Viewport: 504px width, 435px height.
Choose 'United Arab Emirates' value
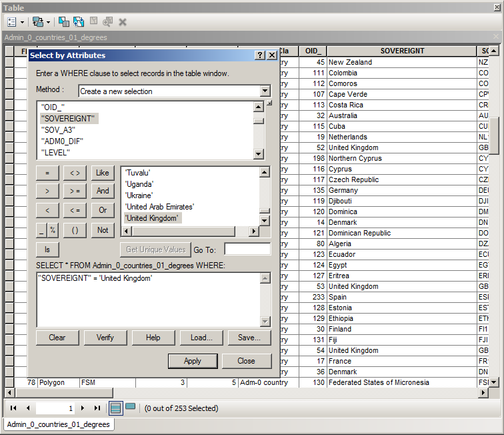tap(160, 207)
